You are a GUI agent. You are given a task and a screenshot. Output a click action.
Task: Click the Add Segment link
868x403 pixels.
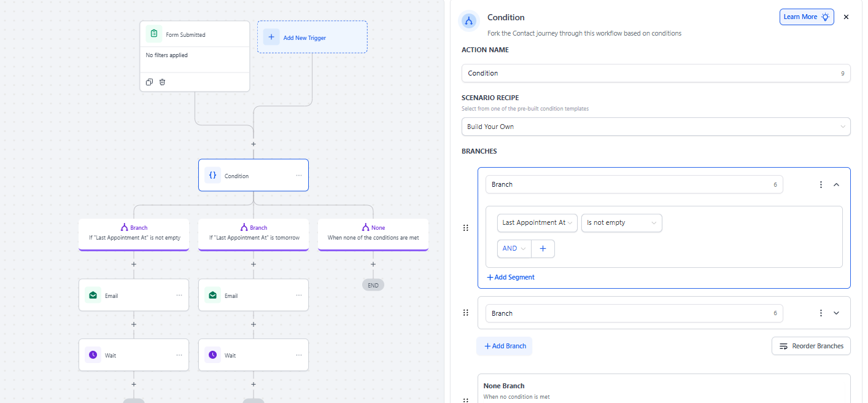click(x=511, y=277)
